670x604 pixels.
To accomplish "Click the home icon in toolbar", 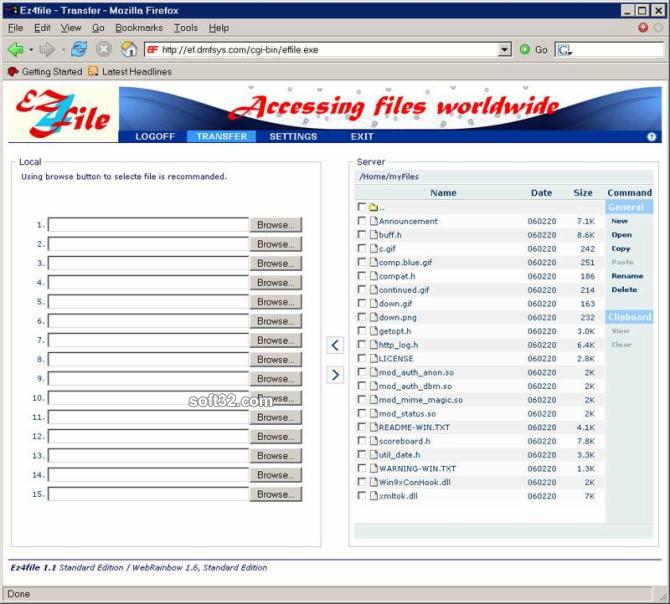I will 129,49.
